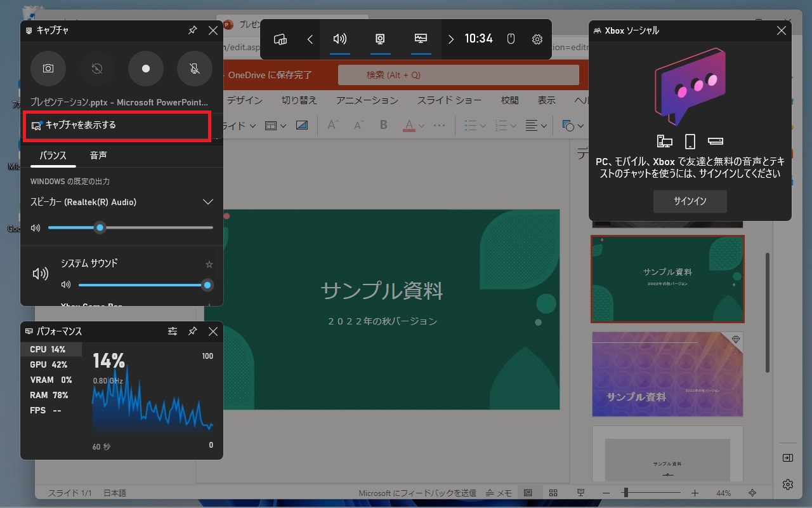The image size is (812, 508).
Task: Open the Game Bar widget menu icon
Action: click(x=280, y=39)
